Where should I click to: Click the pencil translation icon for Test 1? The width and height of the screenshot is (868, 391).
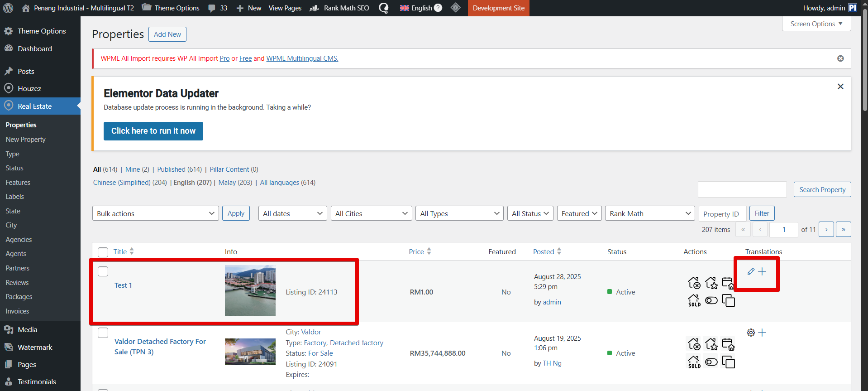pyautogui.click(x=751, y=271)
